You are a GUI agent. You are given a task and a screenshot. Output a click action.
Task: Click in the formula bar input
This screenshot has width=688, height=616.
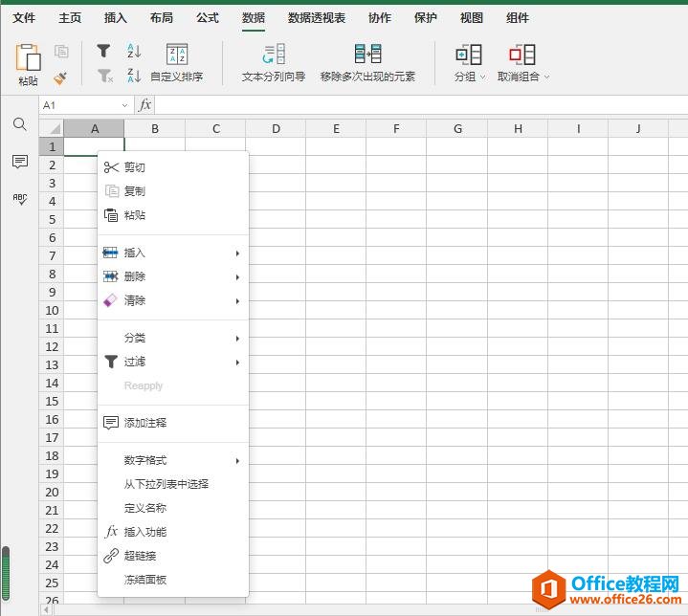(x=421, y=105)
